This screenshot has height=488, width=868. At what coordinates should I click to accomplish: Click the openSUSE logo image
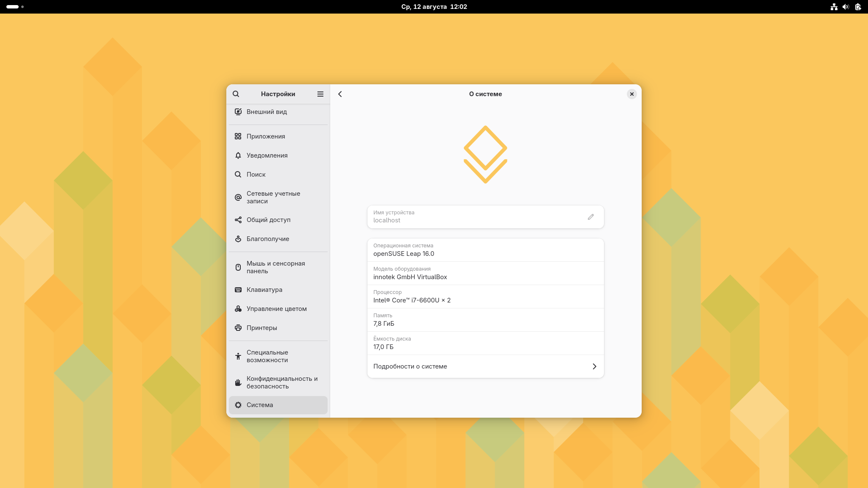(486, 155)
